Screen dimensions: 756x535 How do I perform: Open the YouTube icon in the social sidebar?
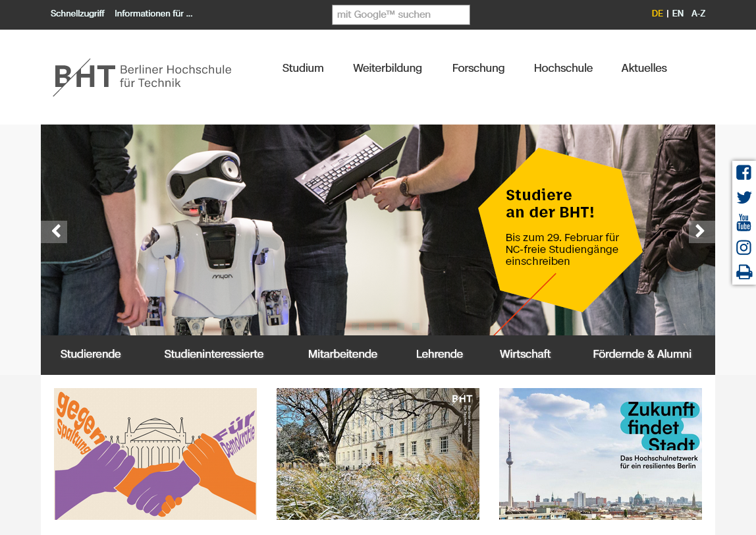pos(743,222)
